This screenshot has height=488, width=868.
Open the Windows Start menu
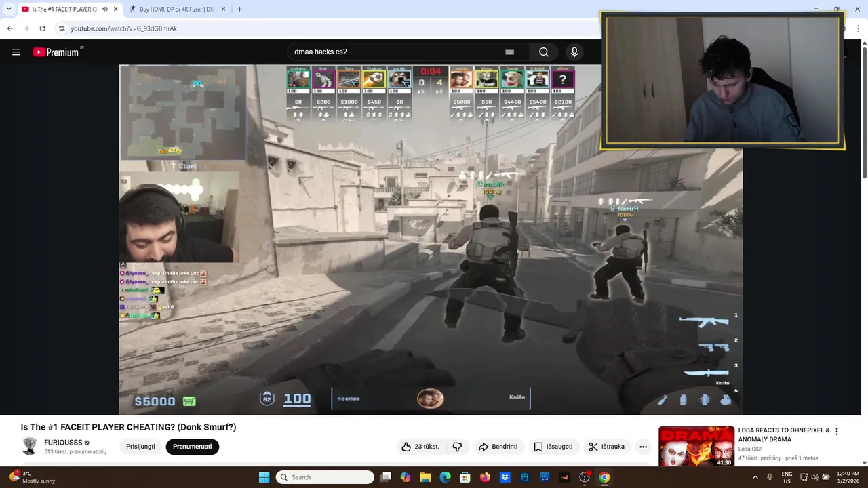[264, 477]
